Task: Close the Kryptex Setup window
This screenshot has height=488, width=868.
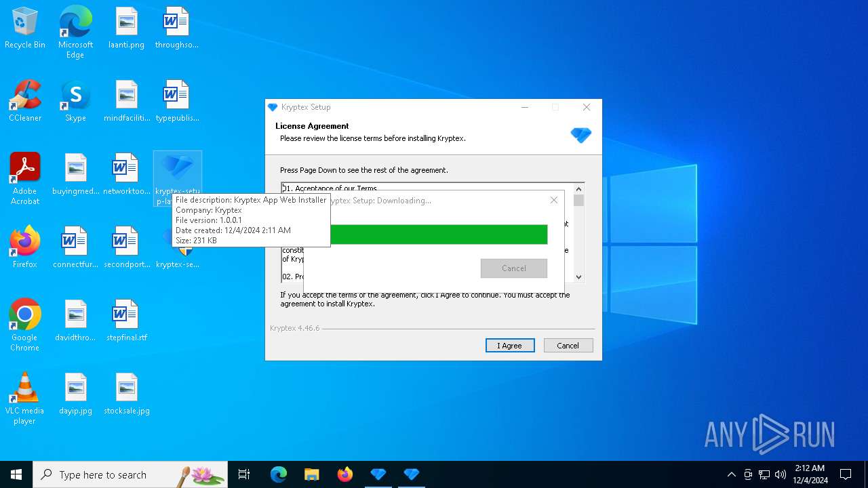Action: (587, 107)
